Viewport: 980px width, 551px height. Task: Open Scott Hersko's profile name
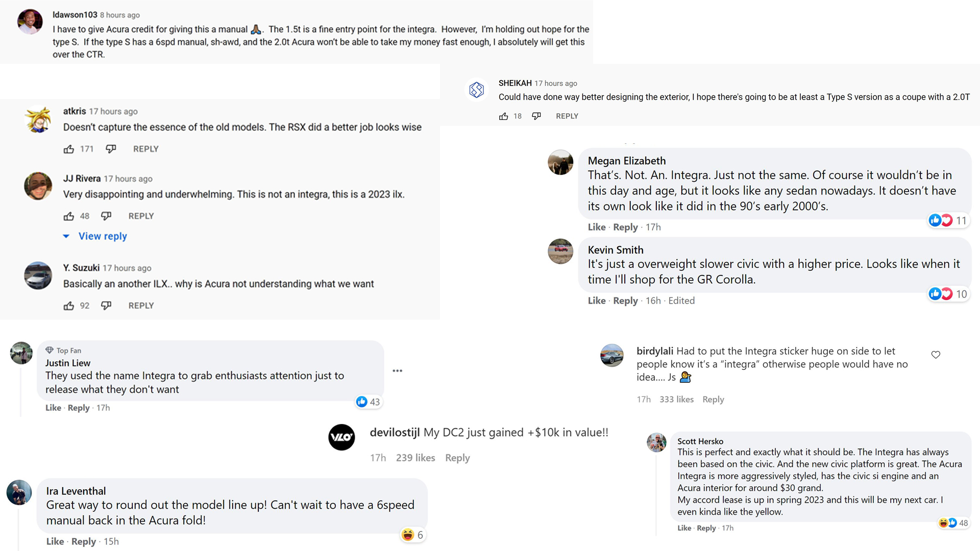[x=700, y=441]
